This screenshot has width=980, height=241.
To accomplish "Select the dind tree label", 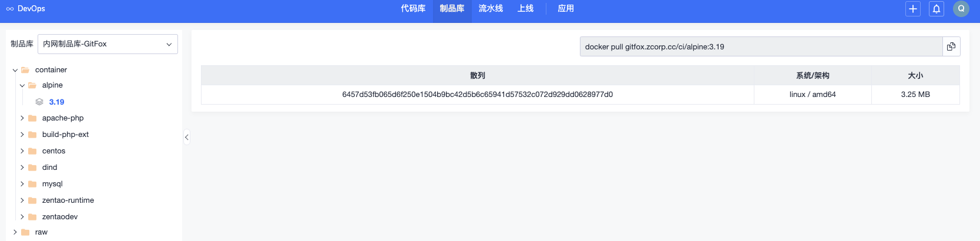I will [49, 168].
